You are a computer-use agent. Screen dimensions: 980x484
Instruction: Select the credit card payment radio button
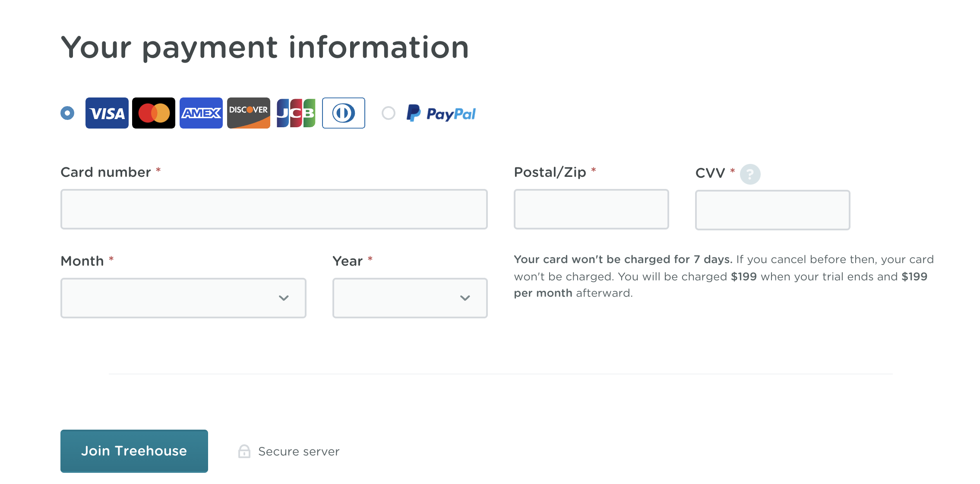pos(67,113)
